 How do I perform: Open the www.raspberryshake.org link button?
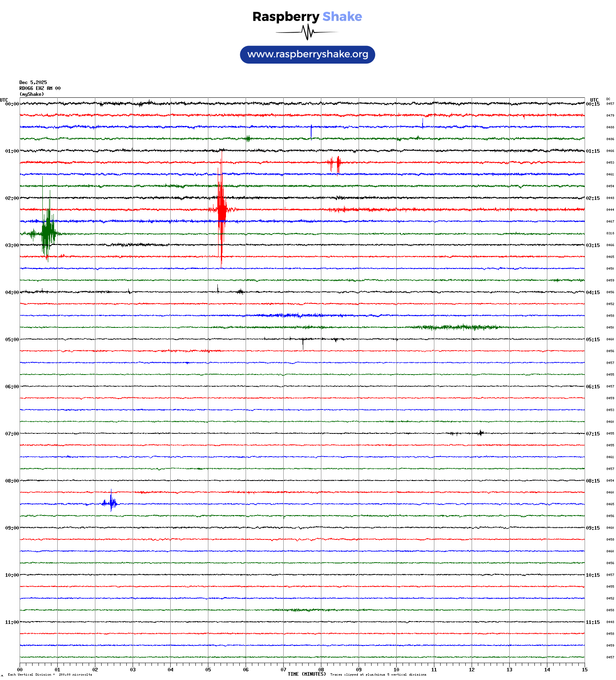pos(308,55)
